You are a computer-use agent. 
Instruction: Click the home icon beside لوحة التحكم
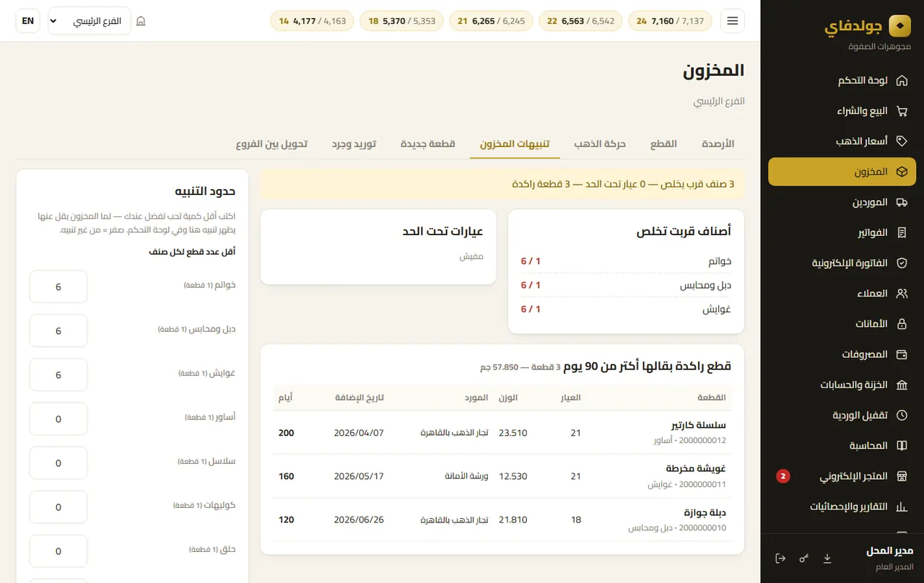click(902, 81)
